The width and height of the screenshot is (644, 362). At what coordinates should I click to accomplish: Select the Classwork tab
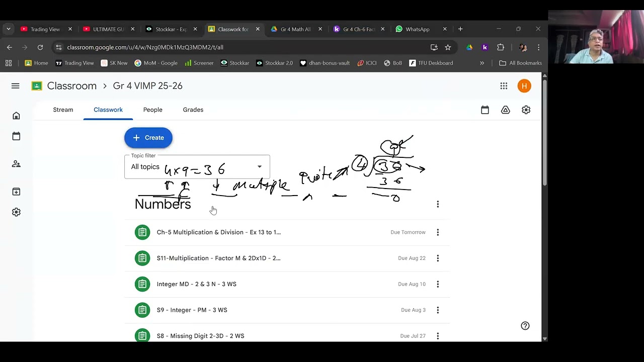[x=108, y=110]
